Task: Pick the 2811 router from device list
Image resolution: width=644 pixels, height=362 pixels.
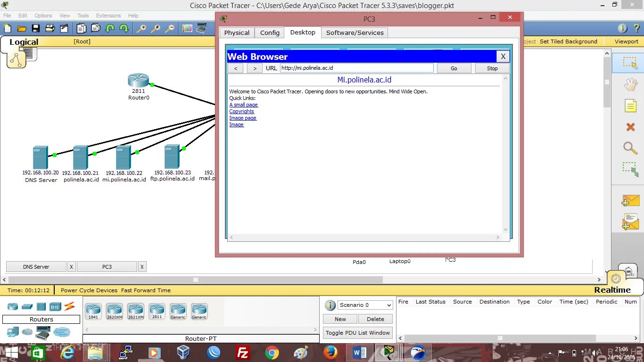Action: 157,311
